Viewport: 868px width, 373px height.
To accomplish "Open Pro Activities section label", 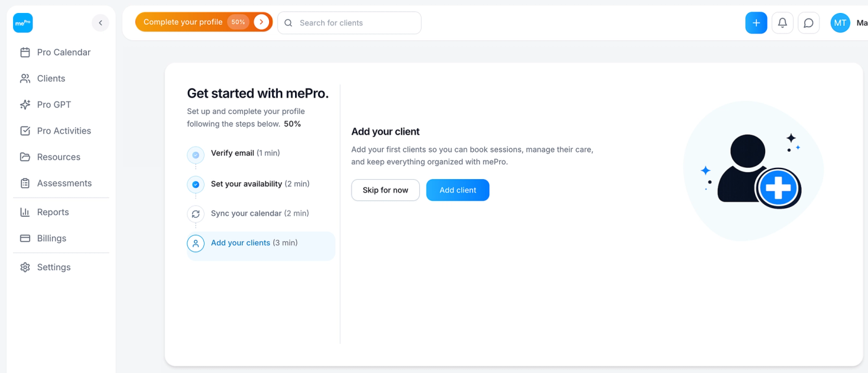I will [64, 131].
